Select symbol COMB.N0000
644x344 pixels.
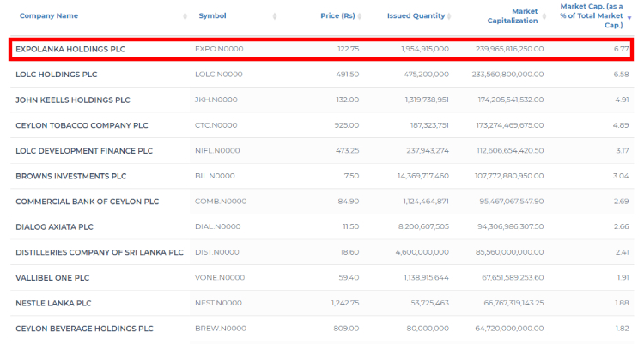[221, 202]
